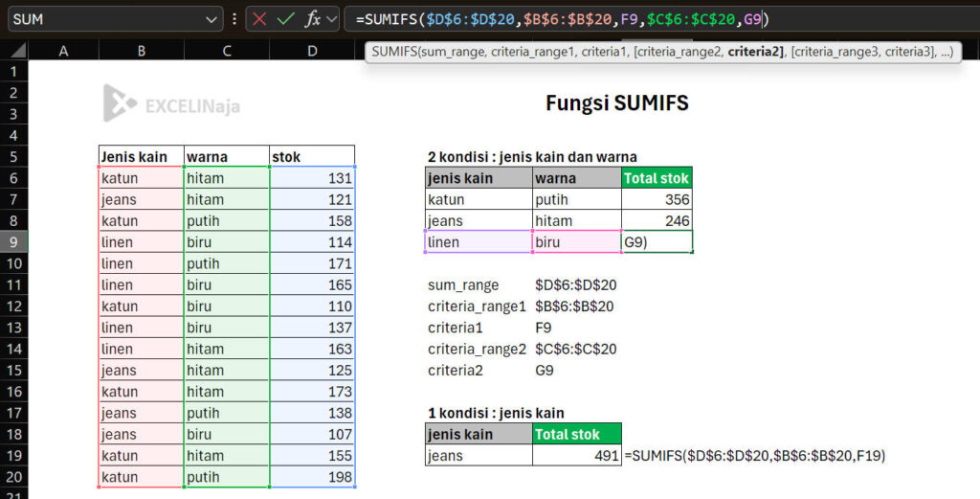The width and height of the screenshot is (980, 499).
Task: Select column B header
Action: 142,51
